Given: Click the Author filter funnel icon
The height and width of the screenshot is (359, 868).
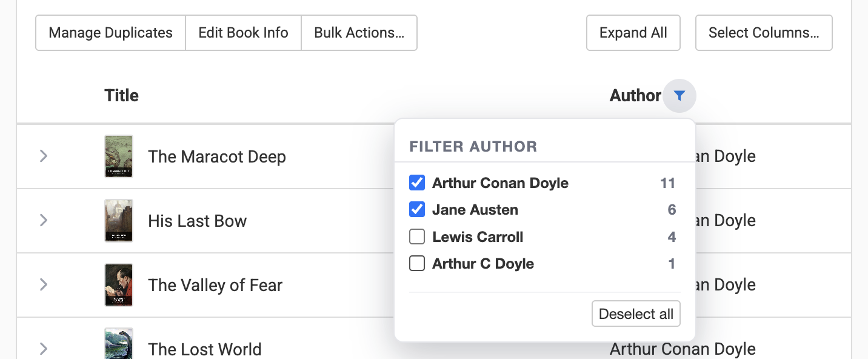Looking at the screenshot, I should [679, 96].
